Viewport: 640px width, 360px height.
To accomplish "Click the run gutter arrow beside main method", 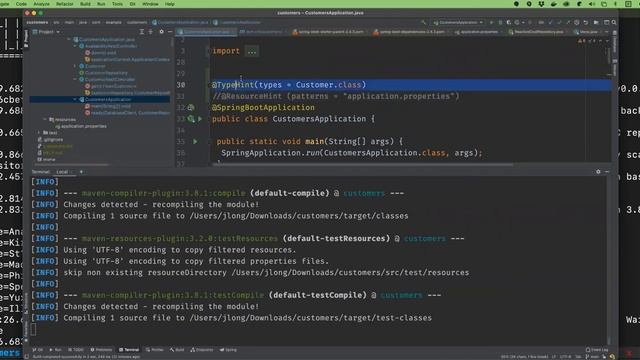I will [x=195, y=141].
